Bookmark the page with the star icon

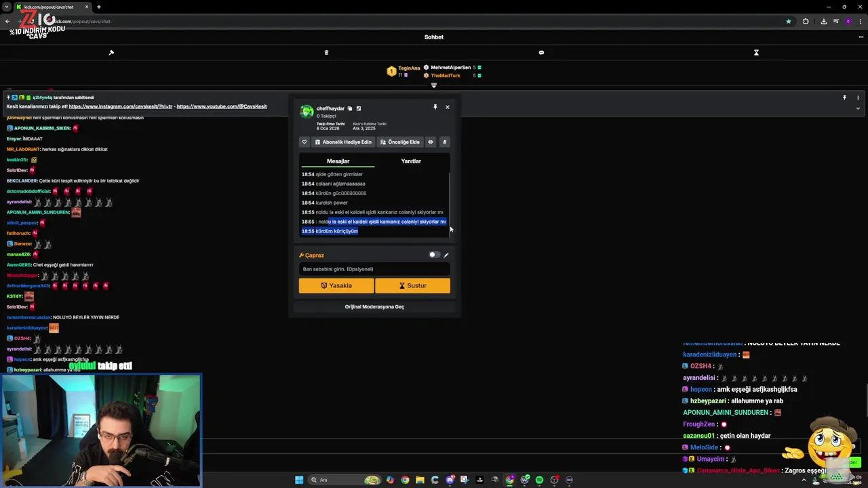[788, 21]
